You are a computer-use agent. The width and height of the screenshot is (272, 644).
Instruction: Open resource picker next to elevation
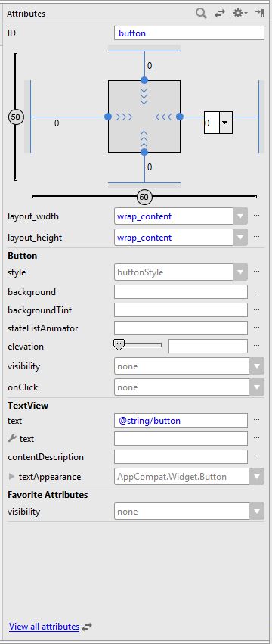click(256, 346)
